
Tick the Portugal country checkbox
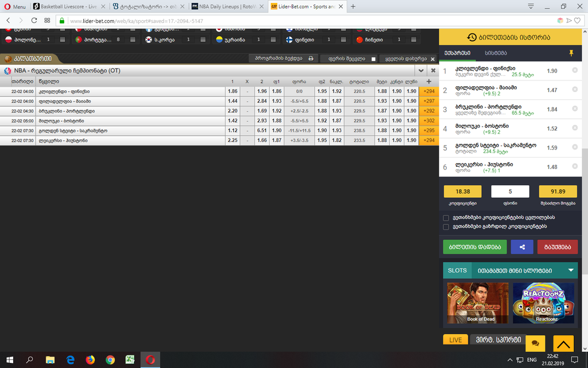[x=133, y=40]
